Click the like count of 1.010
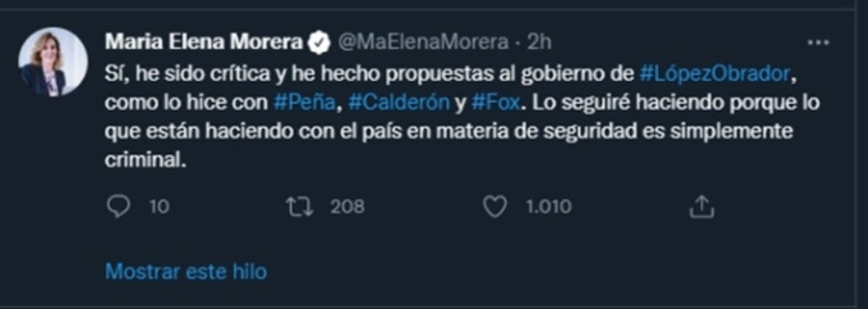Screen dimensions: 868x309 tap(548, 206)
